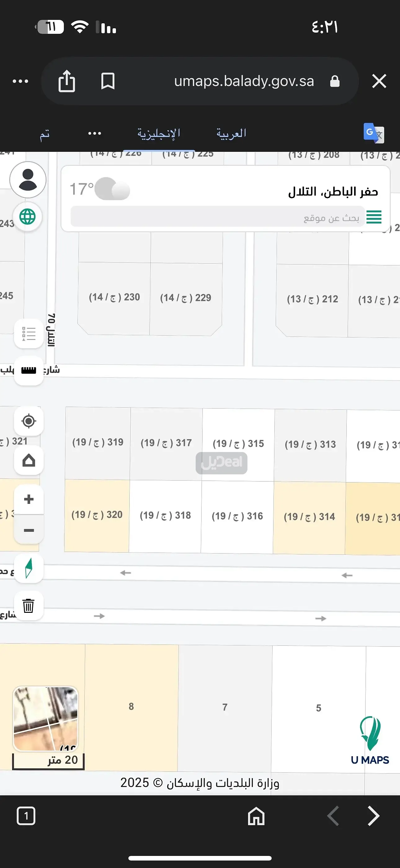Toggle the switch next to 17° temperature
400x868 pixels.
coord(112,189)
